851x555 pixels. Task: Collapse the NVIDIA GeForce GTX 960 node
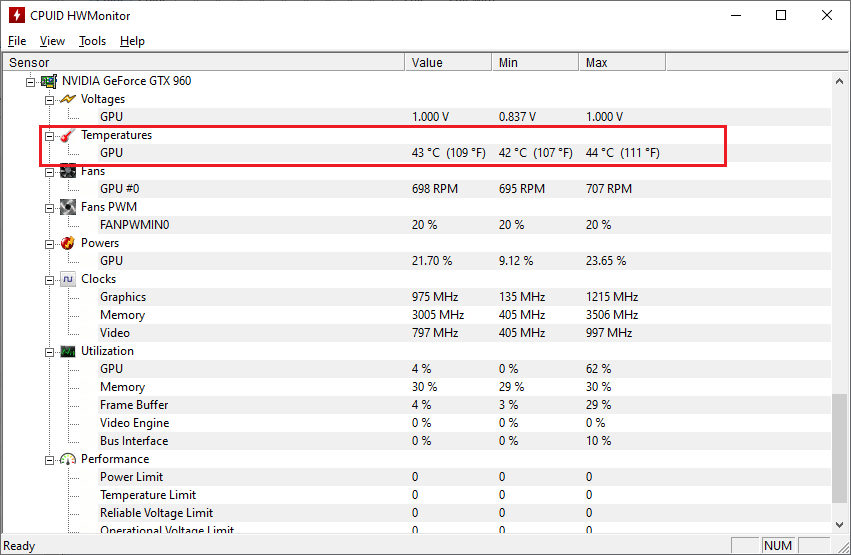pyautogui.click(x=30, y=82)
